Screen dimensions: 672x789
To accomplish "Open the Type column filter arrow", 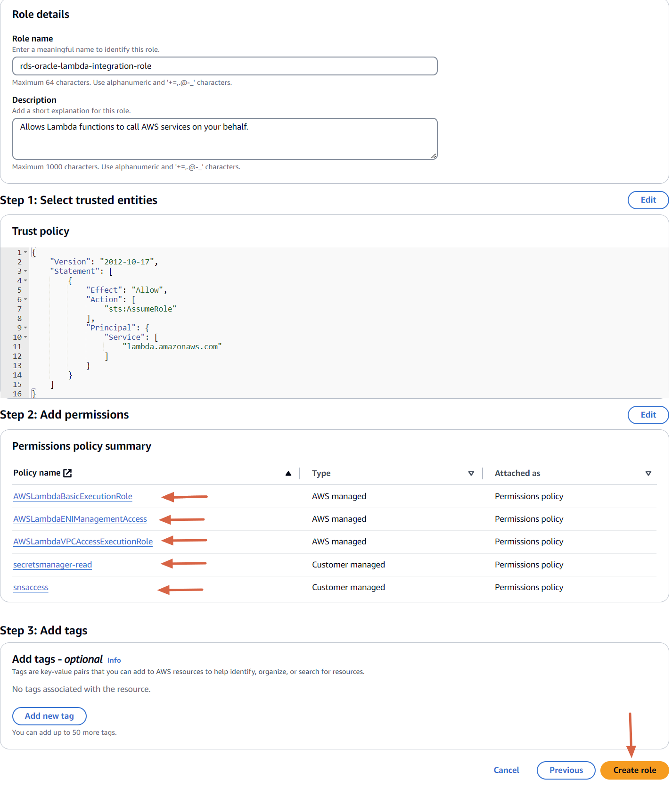I will [x=471, y=474].
